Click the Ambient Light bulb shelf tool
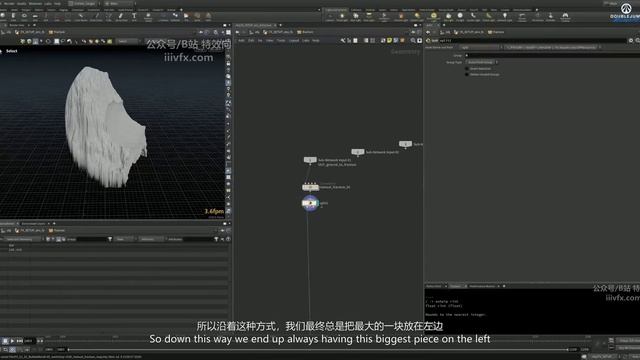The height and width of the screenshot is (360, 640). 504,17
